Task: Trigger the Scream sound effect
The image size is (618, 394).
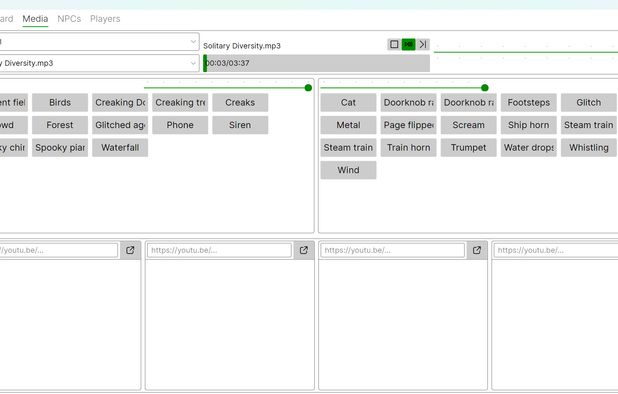Action: [469, 125]
